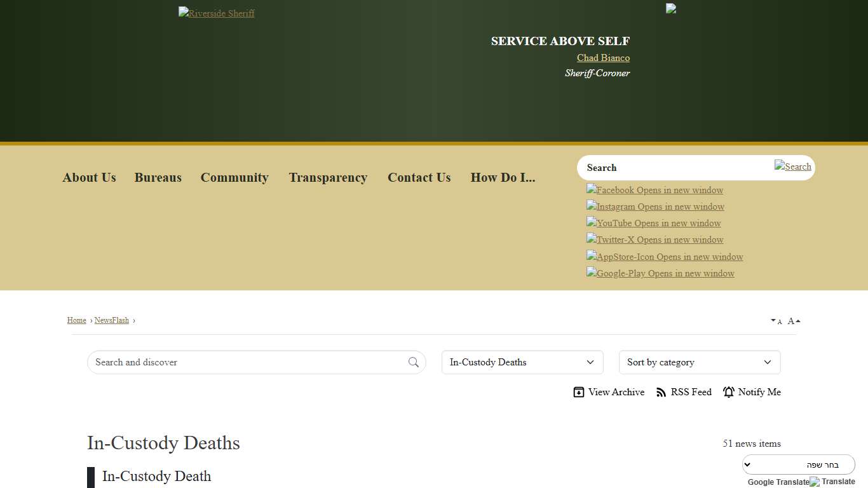Open the Google Translate language selector

pos(798,464)
